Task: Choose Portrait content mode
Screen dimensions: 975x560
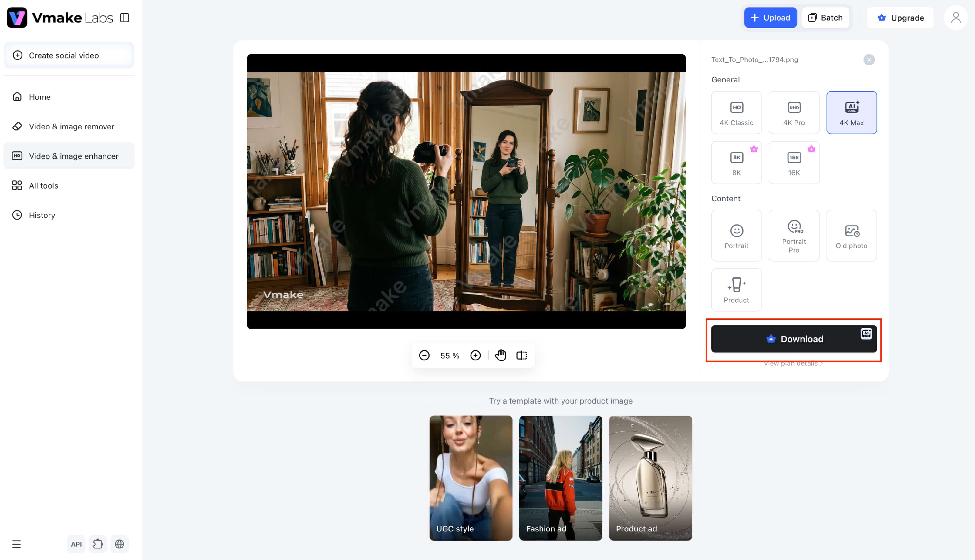Action: click(737, 236)
